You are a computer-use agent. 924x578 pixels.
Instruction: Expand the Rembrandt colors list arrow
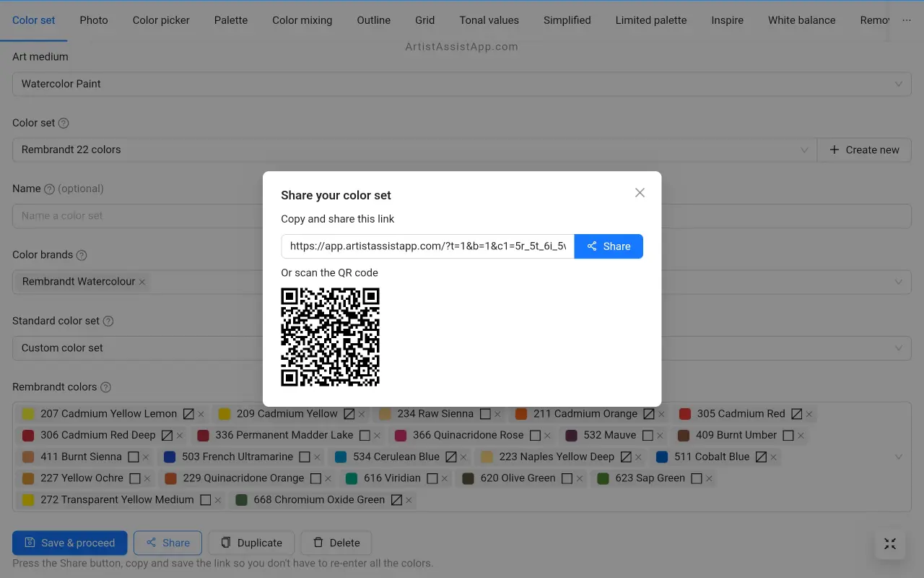(899, 457)
